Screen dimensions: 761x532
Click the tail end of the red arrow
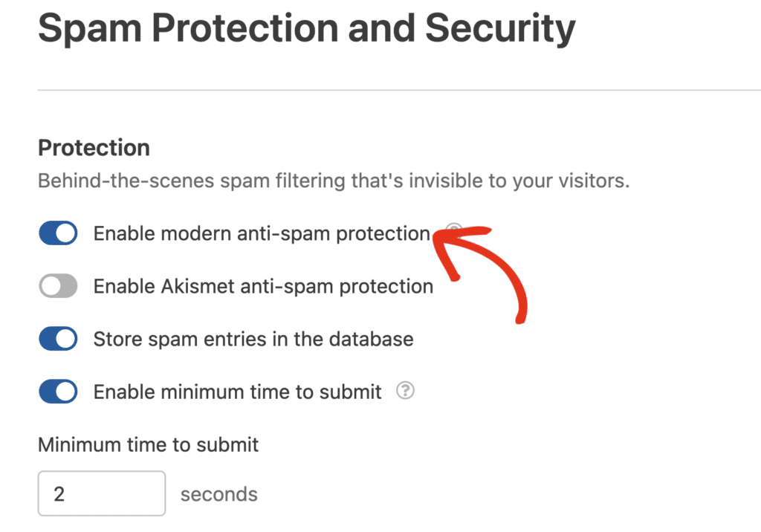pos(520,319)
